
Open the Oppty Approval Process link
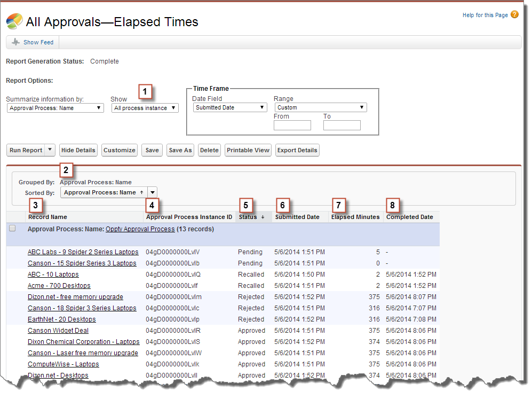click(140, 229)
